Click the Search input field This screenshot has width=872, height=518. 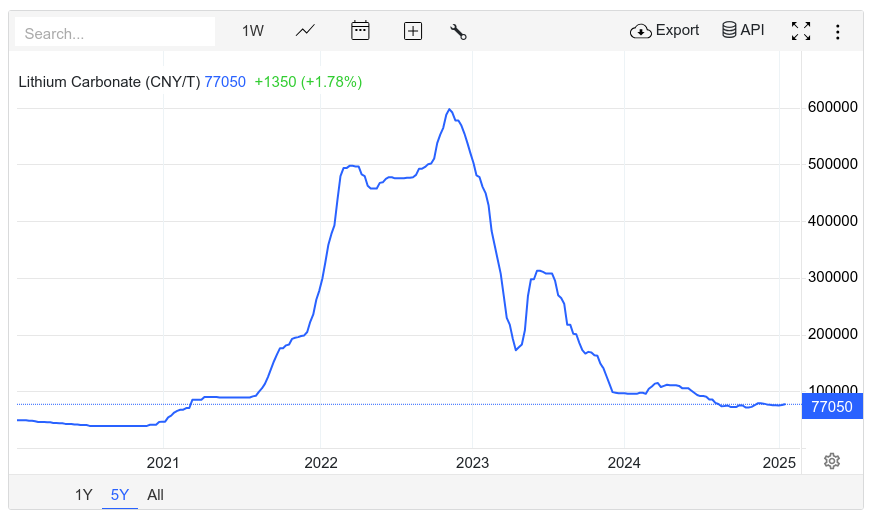coord(115,32)
